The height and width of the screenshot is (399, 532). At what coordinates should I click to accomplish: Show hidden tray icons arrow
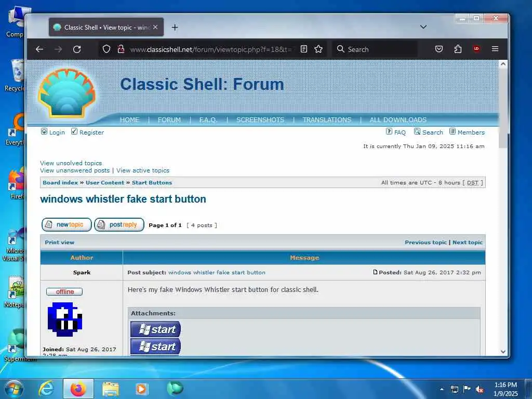[x=442, y=389]
